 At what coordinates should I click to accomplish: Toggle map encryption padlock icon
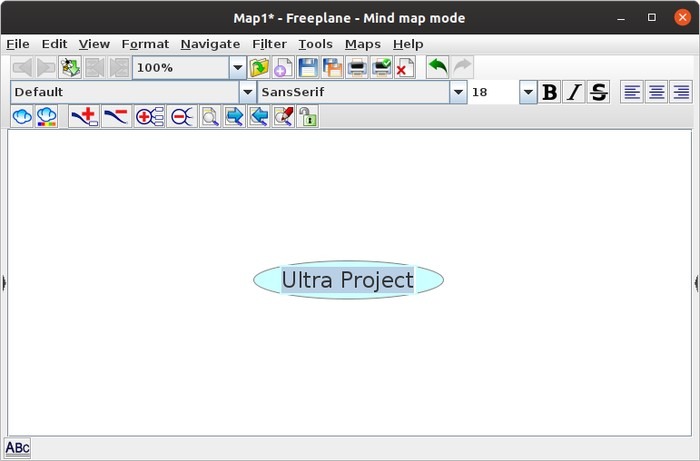(308, 116)
